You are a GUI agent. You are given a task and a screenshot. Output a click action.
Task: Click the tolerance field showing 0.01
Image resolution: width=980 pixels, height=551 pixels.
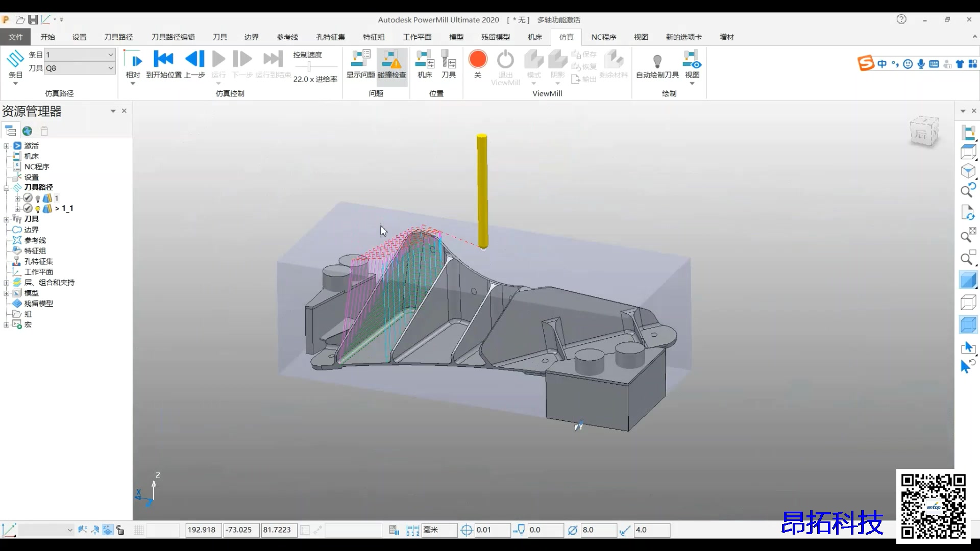click(492, 530)
